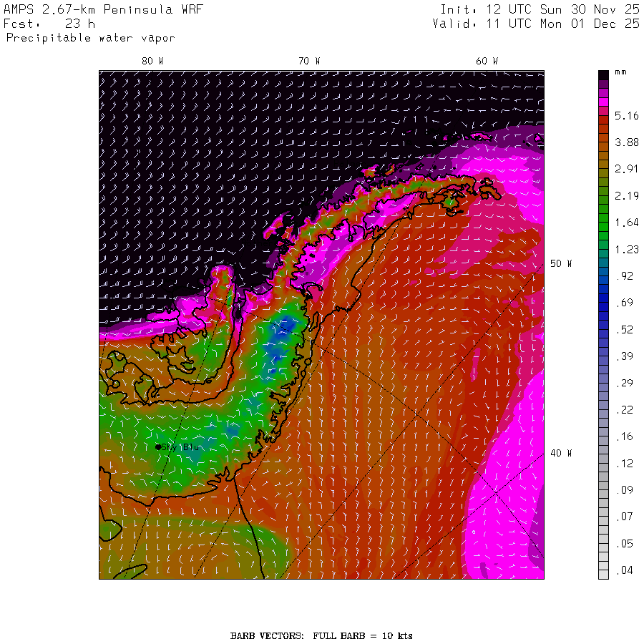644x644 pixels.
Task: Click the 'Fcst: 23 h' forecast hour text
Action: click(x=49, y=24)
